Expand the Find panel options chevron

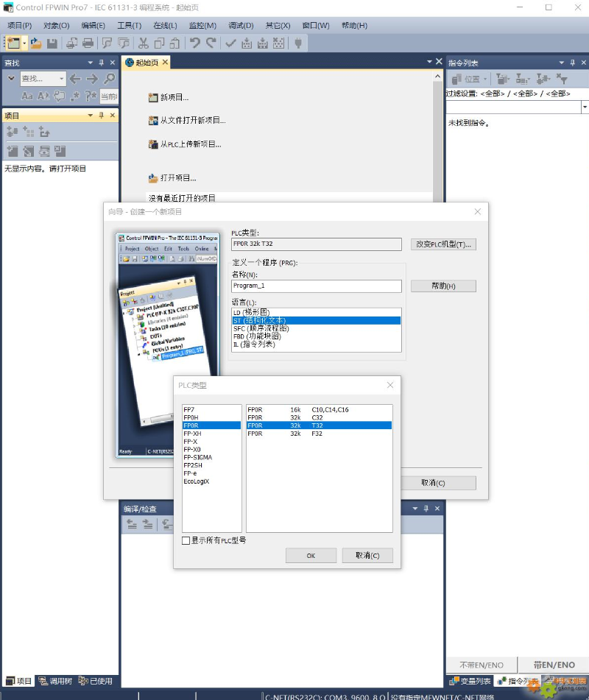[x=11, y=79]
